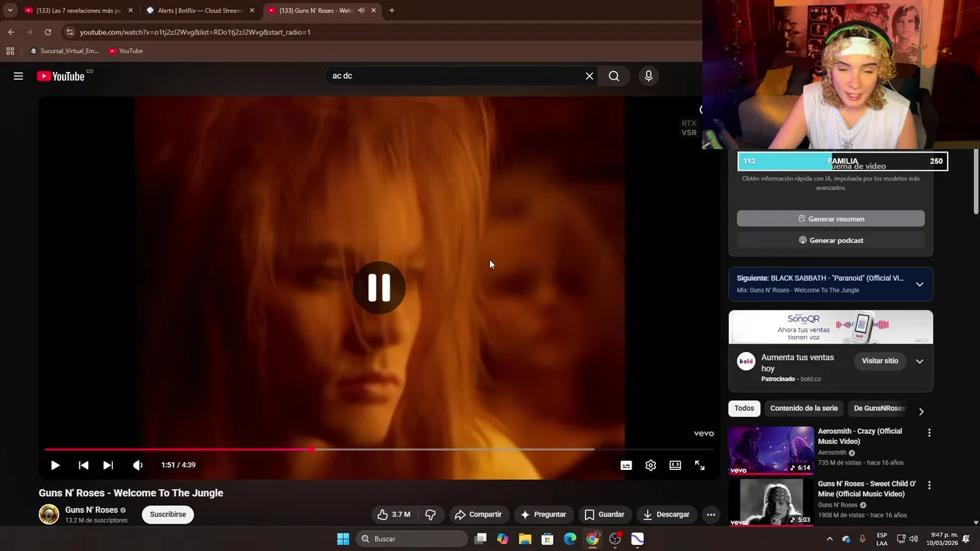Open File Explorer from taskbar

coord(524,539)
